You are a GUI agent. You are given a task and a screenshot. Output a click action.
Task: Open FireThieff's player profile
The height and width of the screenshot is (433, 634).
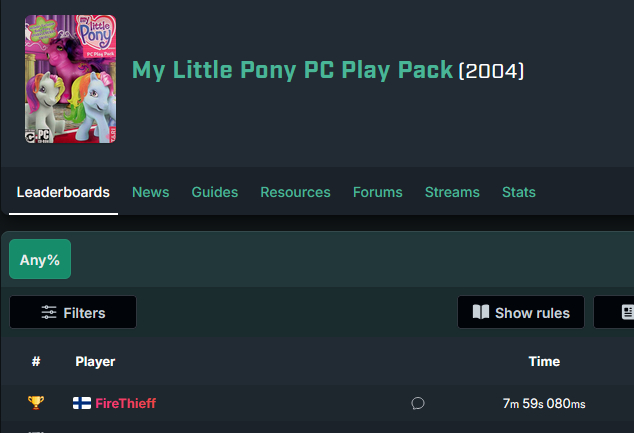pos(125,403)
